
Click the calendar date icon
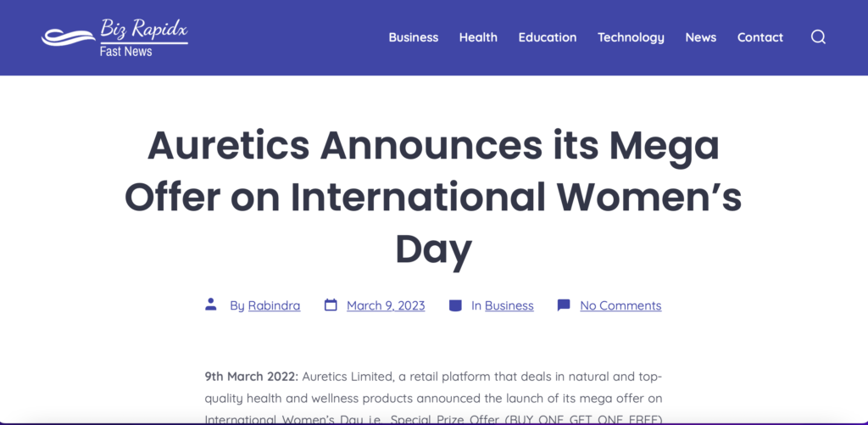(331, 305)
